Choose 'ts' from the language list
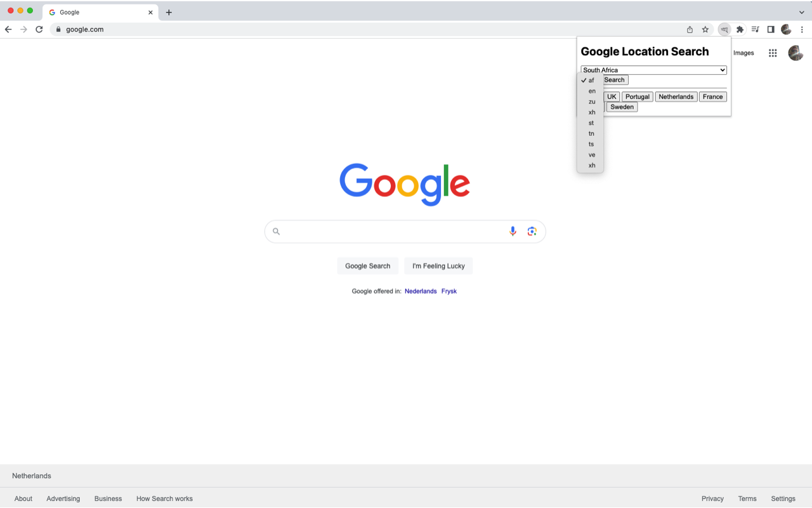This screenshot has height=508, width=812. pyautogui.click(x=590, y=144)
